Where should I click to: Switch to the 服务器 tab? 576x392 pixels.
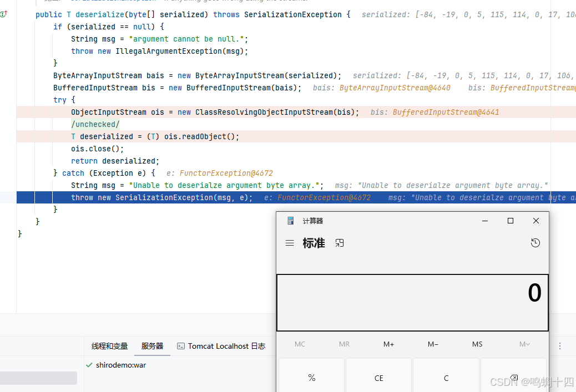click(152, 346)
